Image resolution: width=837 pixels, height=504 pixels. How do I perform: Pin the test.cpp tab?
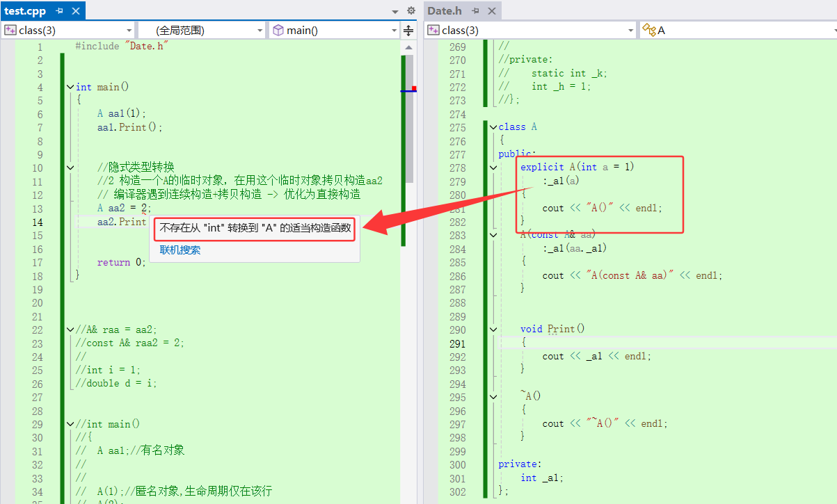click(x=60, y=11)
